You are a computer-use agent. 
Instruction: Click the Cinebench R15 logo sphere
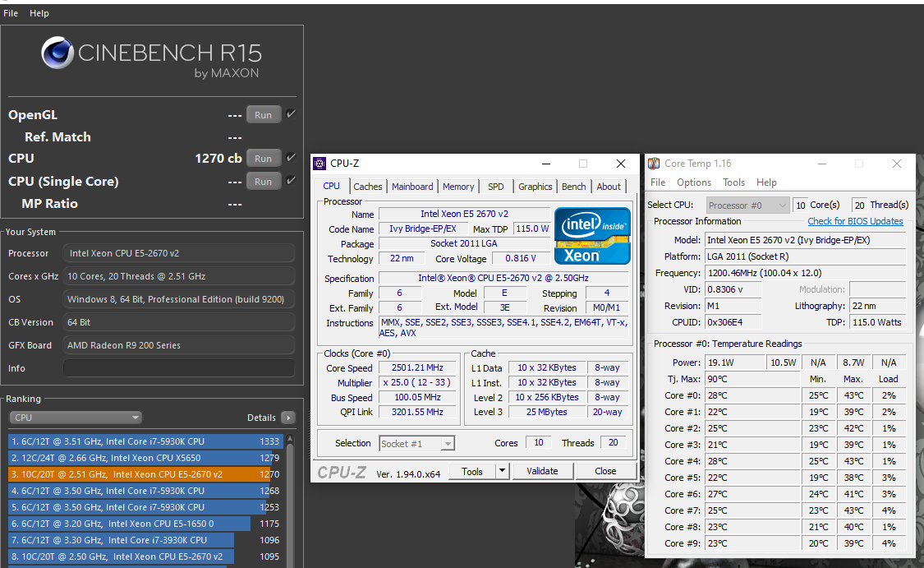pos(57,54)
